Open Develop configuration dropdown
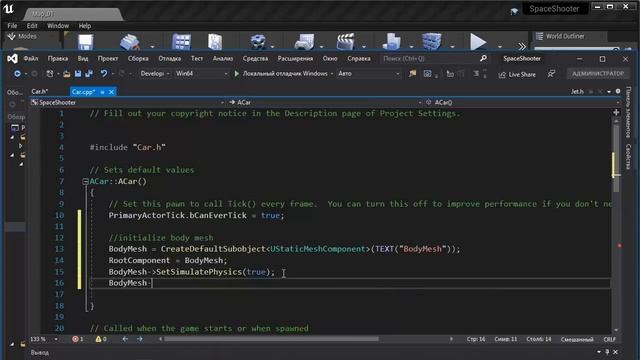This screenshot has height=360, width=640. [x=155, y=74]
